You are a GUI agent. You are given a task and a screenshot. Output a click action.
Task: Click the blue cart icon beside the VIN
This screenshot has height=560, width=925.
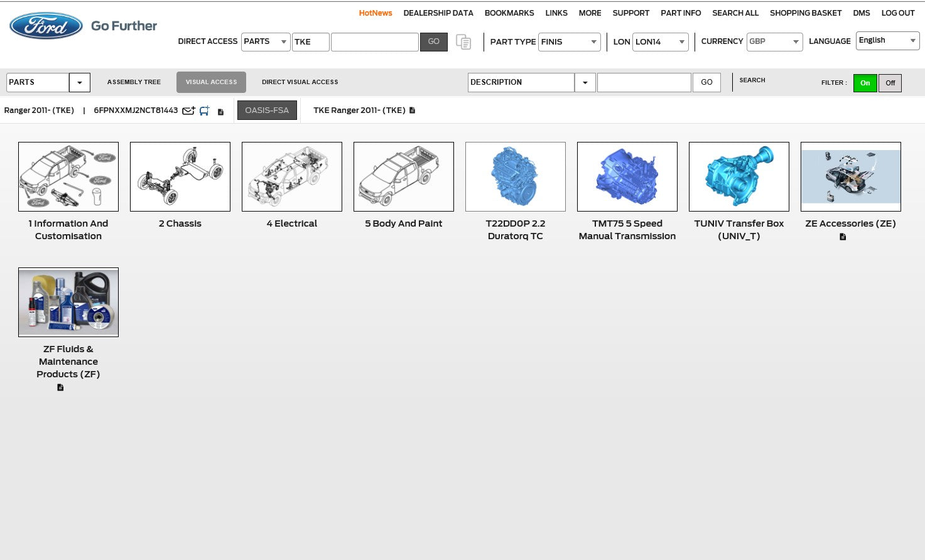click(x=205, y=111)
